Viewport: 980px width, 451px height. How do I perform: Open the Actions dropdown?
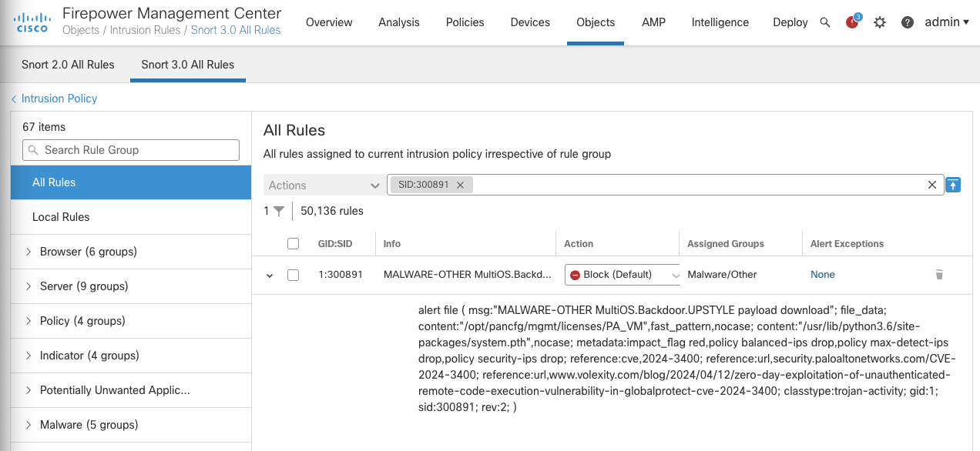324,185
